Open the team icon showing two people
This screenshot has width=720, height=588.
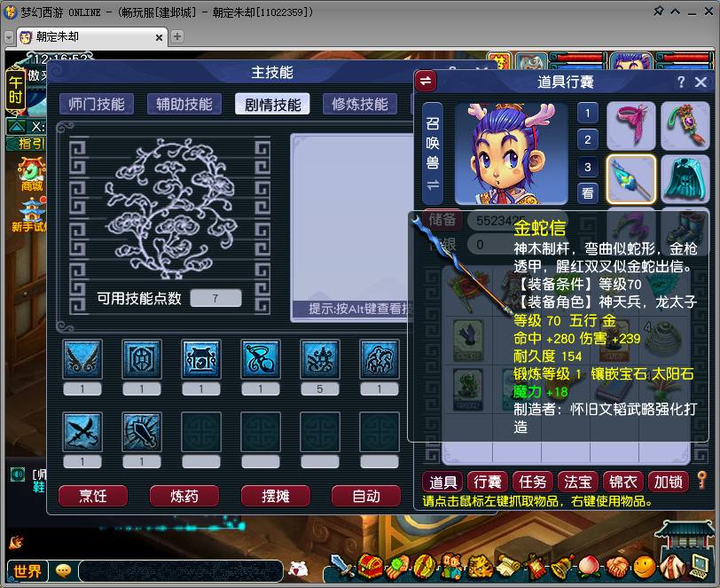tap(452, 567)
